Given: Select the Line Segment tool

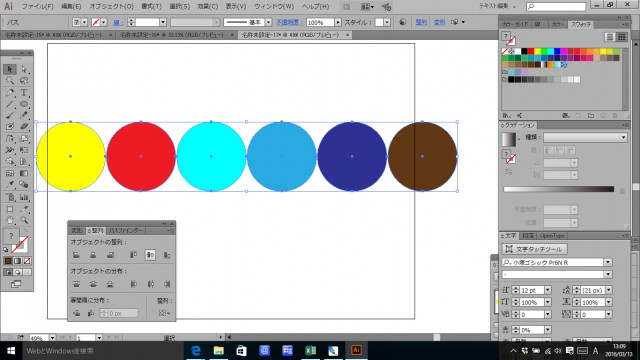Looking at the screenshot, I should point(10,104).
